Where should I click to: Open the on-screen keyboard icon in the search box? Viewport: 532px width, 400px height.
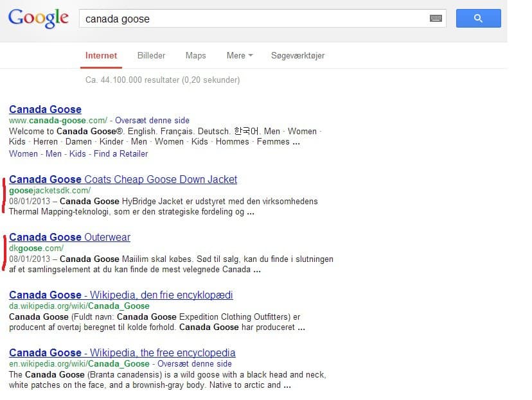click(x=436, y=19)
